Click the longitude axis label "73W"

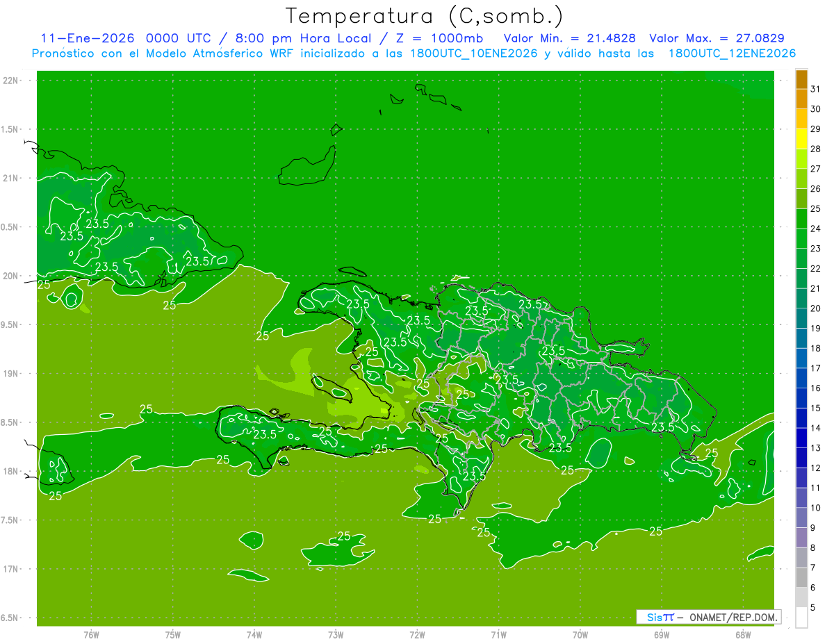336,634
